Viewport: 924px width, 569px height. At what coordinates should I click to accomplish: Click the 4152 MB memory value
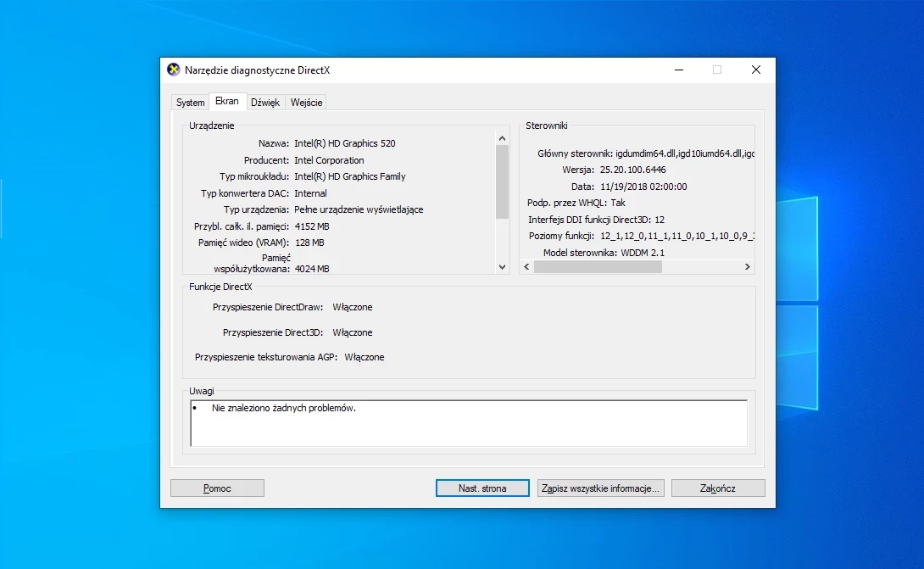click(x=312, y=226)
